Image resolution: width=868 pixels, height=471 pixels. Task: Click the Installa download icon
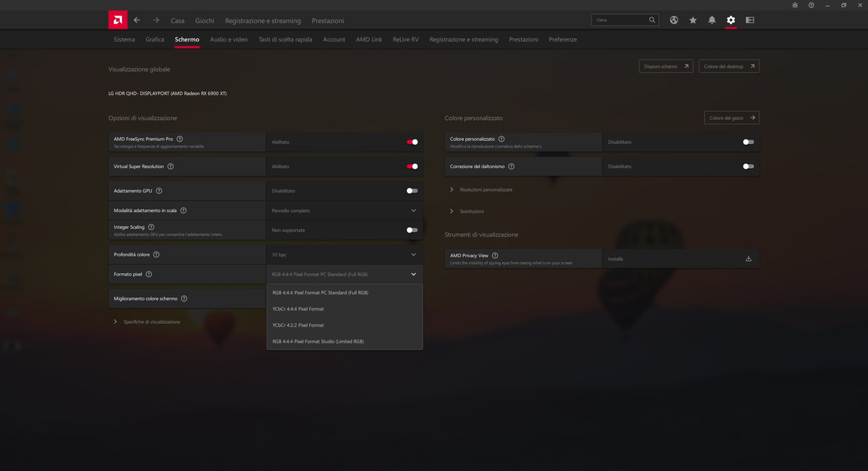pos(749,259)
